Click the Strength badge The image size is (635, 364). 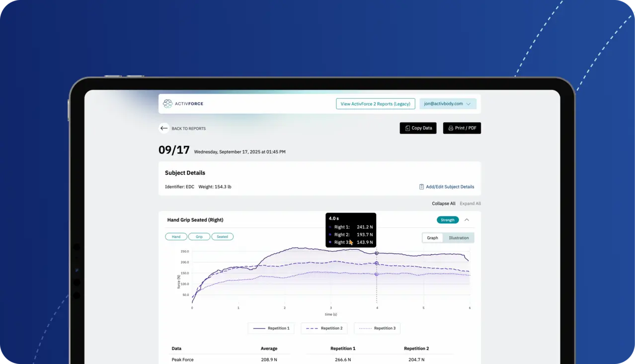click(447, 220)
